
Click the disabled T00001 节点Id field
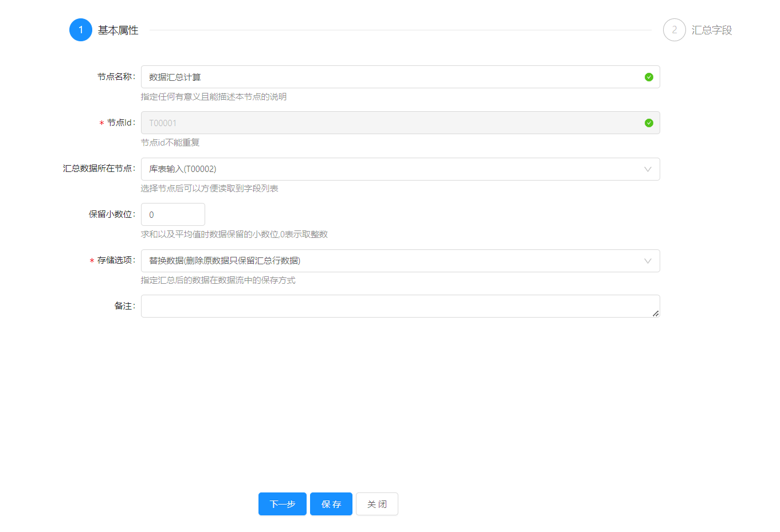[390, 123]
